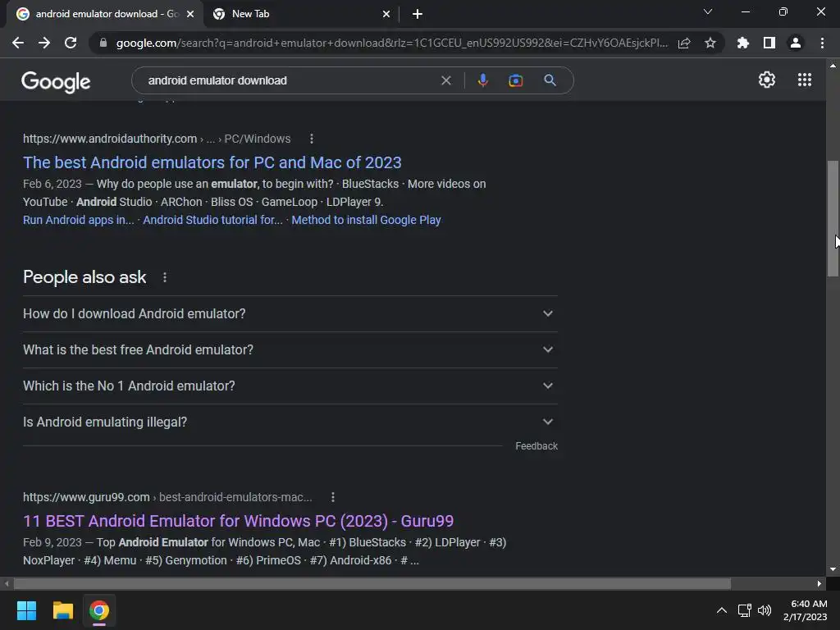Click the scroll-left arrow of horizontal scrollbar

pyautogui.click(x=7, y=583)
